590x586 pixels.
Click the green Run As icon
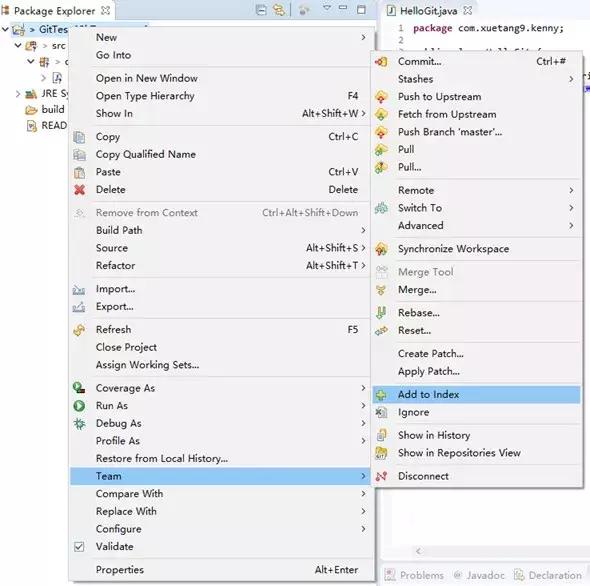tap(79, 406)
